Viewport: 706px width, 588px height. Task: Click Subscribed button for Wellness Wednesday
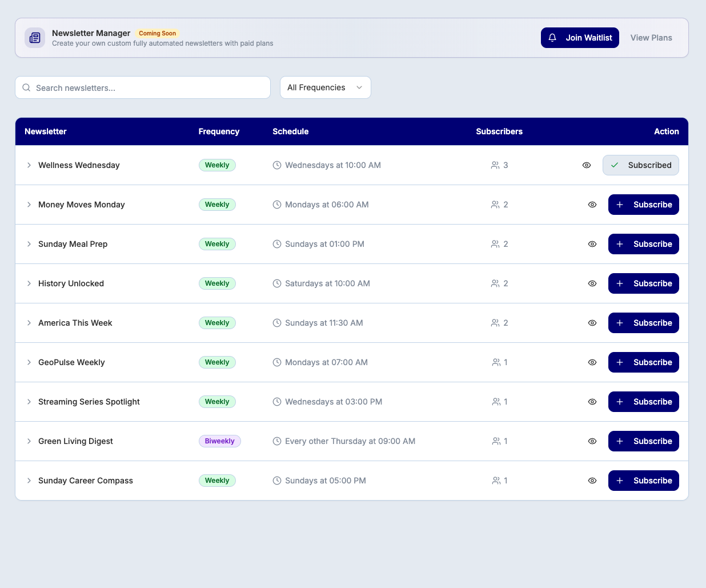click(x=641, y=165)
